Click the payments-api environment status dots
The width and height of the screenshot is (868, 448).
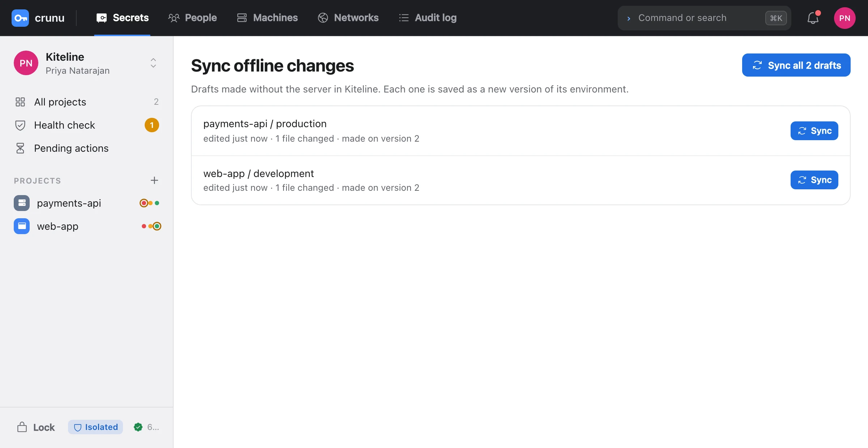(150, 203)
